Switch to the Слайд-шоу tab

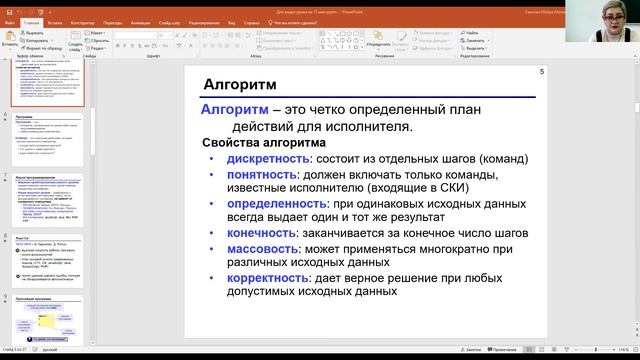click(169, 23)
